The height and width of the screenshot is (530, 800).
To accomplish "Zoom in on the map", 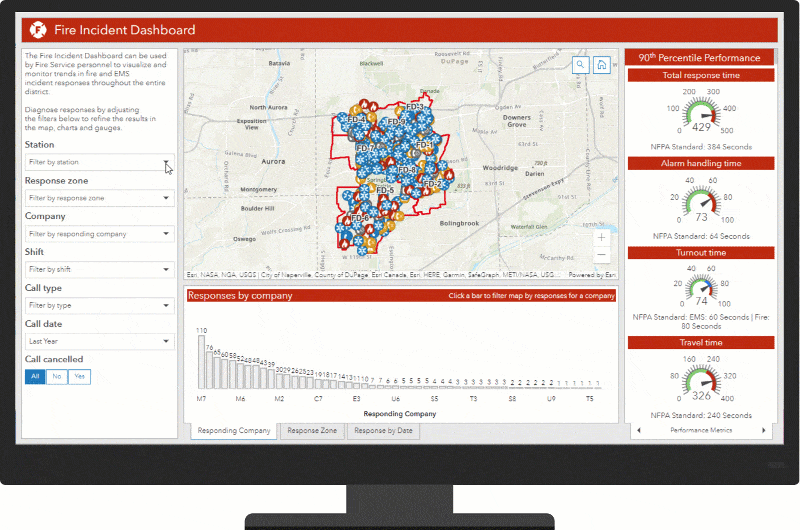I will coord(602,237).
